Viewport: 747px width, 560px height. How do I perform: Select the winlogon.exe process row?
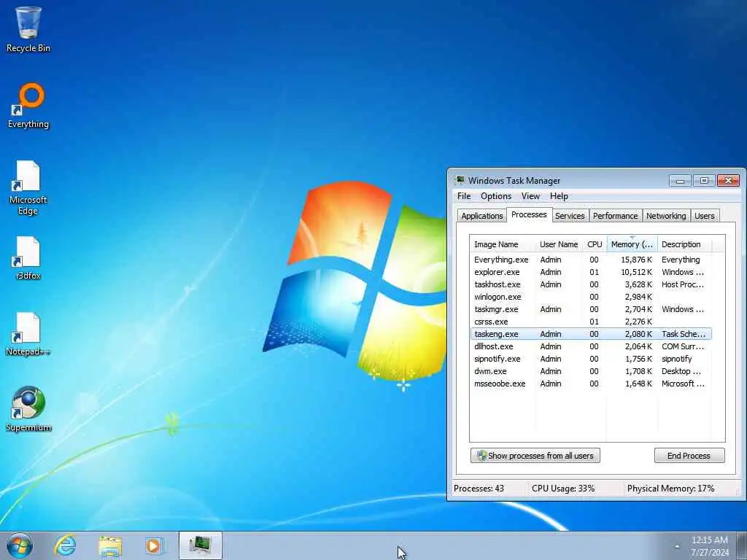[591, 297]
